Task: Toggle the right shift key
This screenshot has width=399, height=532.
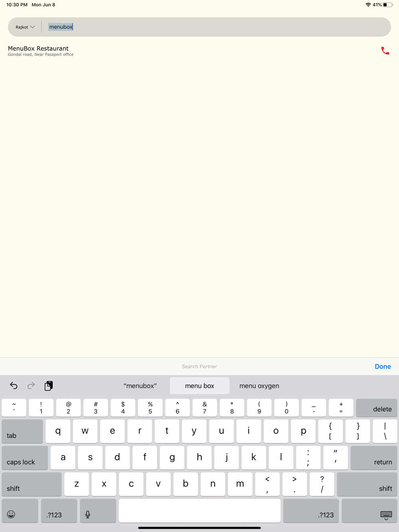Action: [367, 484]
